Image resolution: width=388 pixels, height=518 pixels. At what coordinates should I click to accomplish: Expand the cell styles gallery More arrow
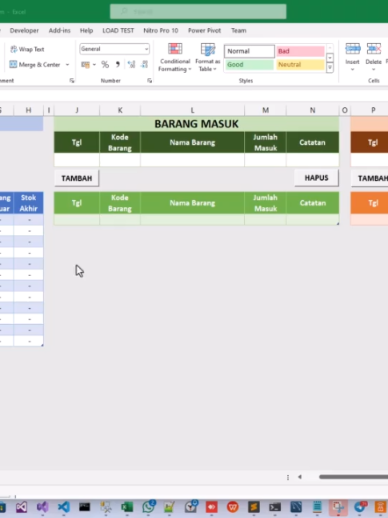[330, 68]
